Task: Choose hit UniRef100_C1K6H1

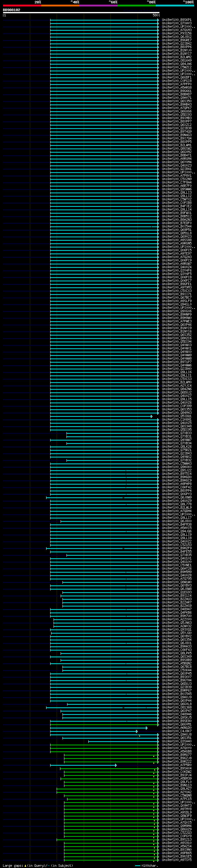Action: click(x=177, y=419)
